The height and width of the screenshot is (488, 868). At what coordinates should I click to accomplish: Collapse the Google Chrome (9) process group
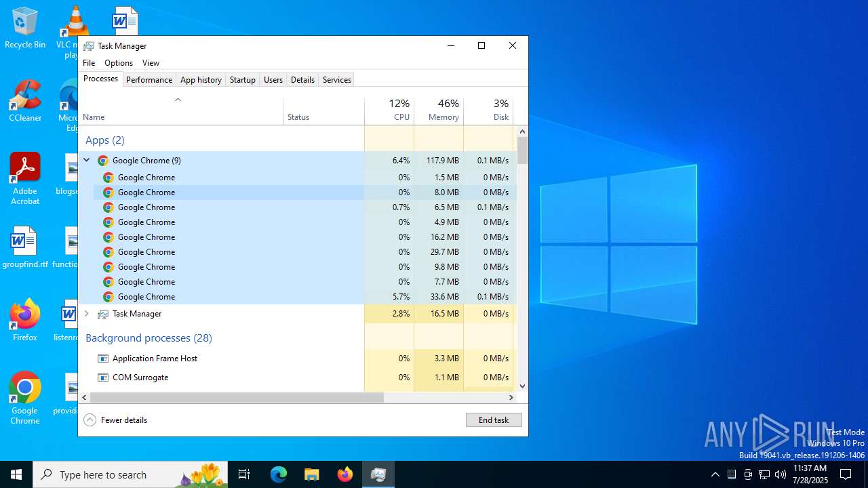(x=87, y=161)
